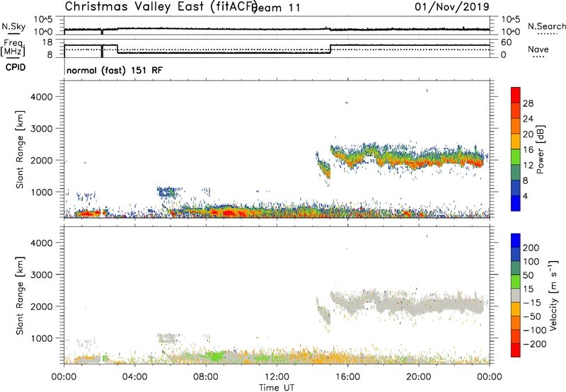
Task: Click the '-200' value on the velocity colorbar
Action: (x=534, y=344)
